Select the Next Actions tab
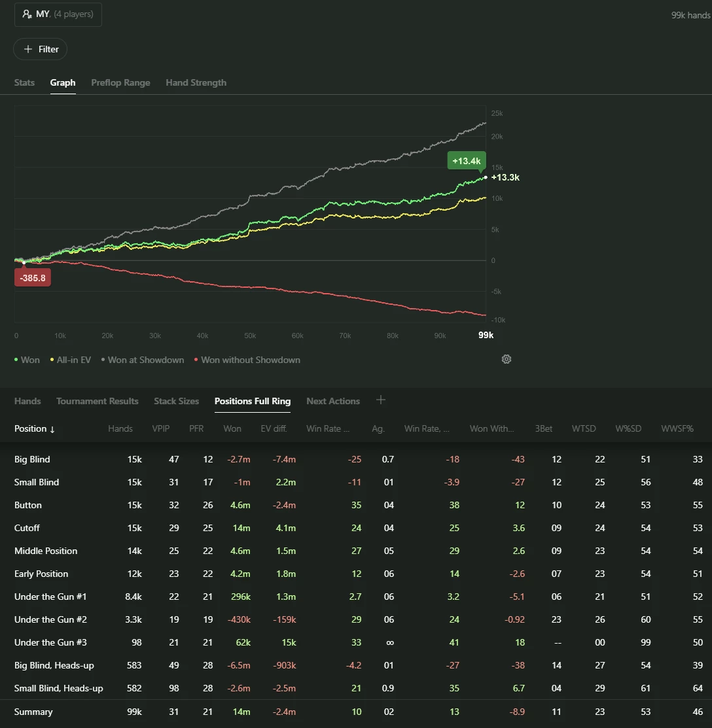The image size is (712, 728). [333, 401]
